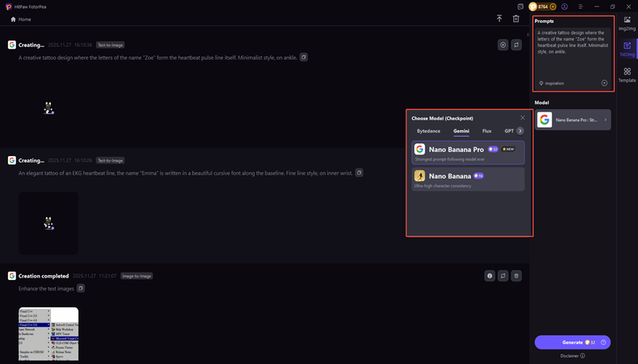The image size is (638, 364).
Task: Expand the Model selector showing Nano Banana Pro
Action: point(572,120)
